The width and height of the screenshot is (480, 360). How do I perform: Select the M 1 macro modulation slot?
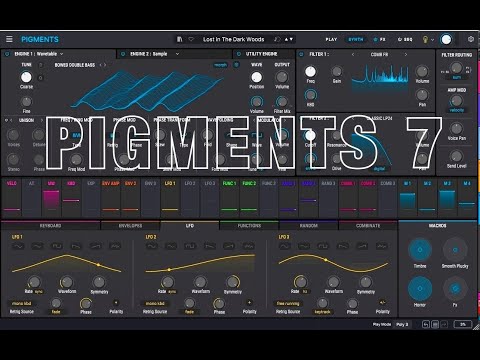point(407,197)
